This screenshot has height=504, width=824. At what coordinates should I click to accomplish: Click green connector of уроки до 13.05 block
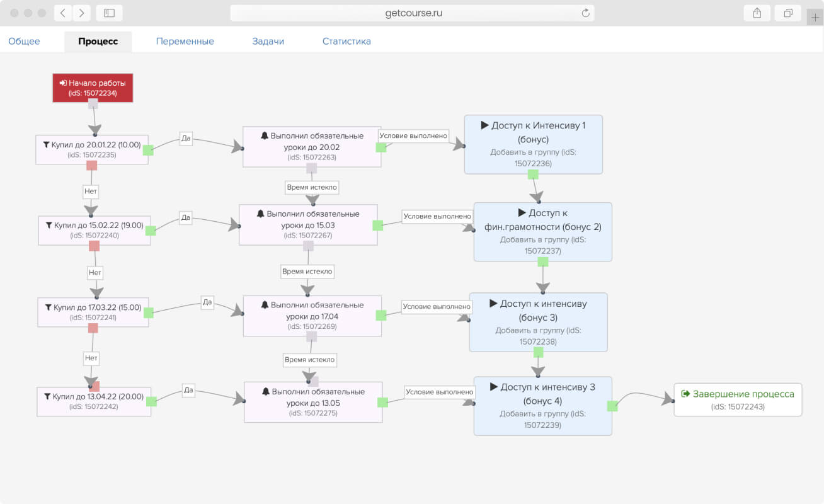[382, 402]
